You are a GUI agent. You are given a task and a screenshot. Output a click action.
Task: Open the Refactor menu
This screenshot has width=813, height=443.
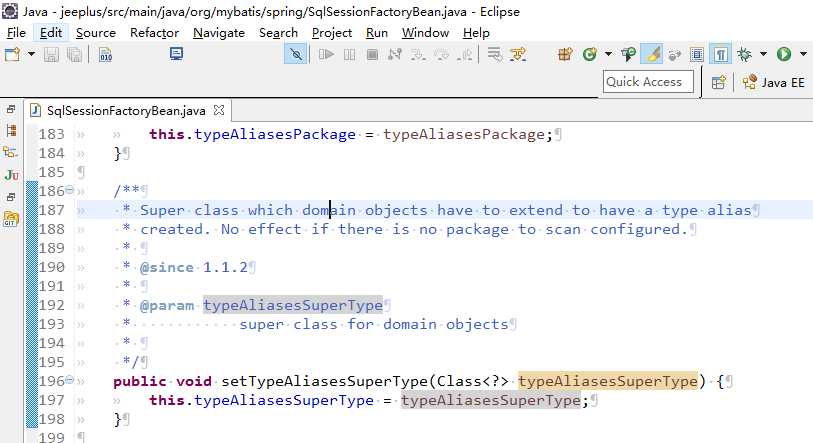pos(155,33)
